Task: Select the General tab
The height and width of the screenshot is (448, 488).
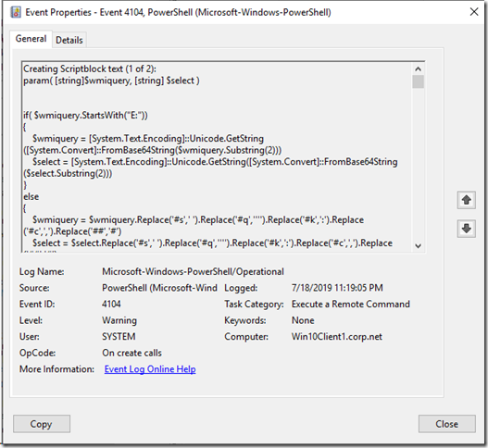Action: tap(31, 39)
